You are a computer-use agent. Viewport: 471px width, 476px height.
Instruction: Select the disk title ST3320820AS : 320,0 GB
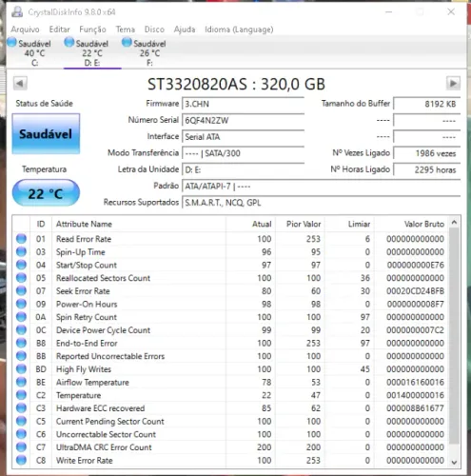click(x=236, y=84)
